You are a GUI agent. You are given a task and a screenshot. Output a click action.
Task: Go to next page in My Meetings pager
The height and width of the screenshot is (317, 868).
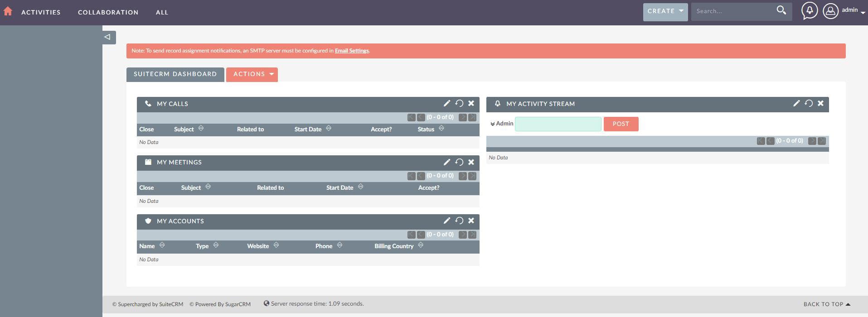pyautogui.click(x=462, y=176)
